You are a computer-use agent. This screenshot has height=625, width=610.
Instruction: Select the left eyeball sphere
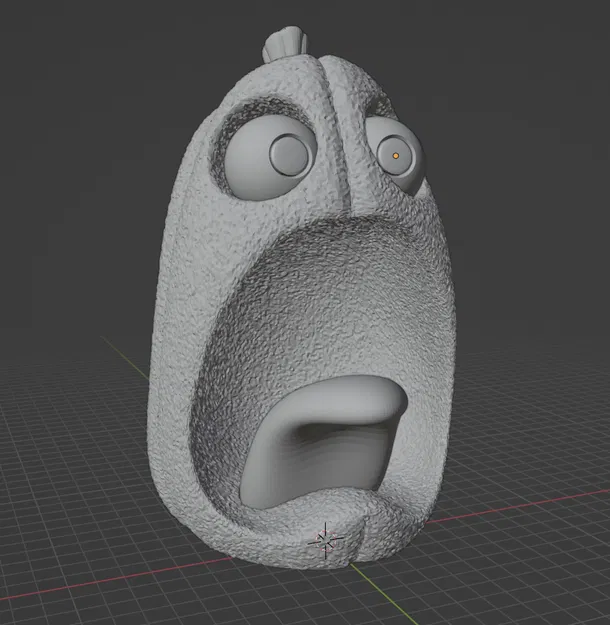click(271, 159)
